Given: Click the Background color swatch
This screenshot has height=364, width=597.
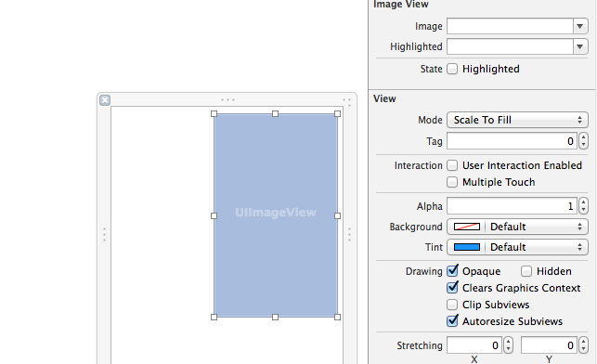Looking at the screenshot, I should [x=467, y=227].
